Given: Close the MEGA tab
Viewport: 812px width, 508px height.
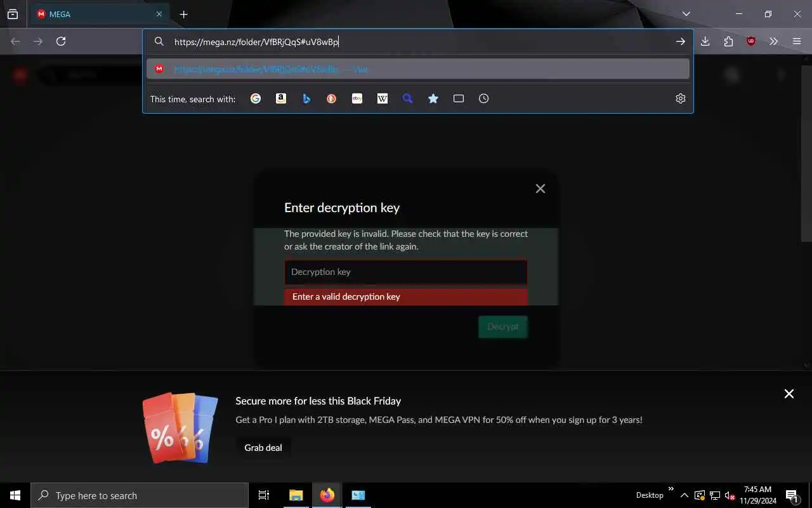Looking at the screenshot, I should coord(159,14).
